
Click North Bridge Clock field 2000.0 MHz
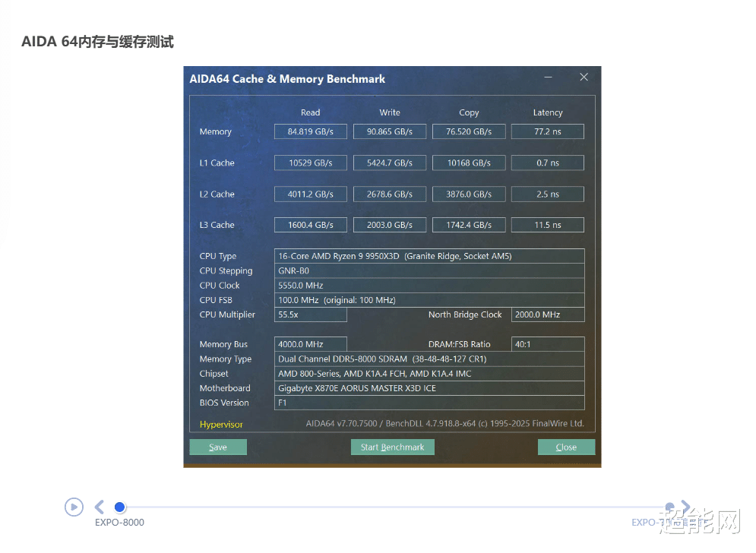coord(548,314)
